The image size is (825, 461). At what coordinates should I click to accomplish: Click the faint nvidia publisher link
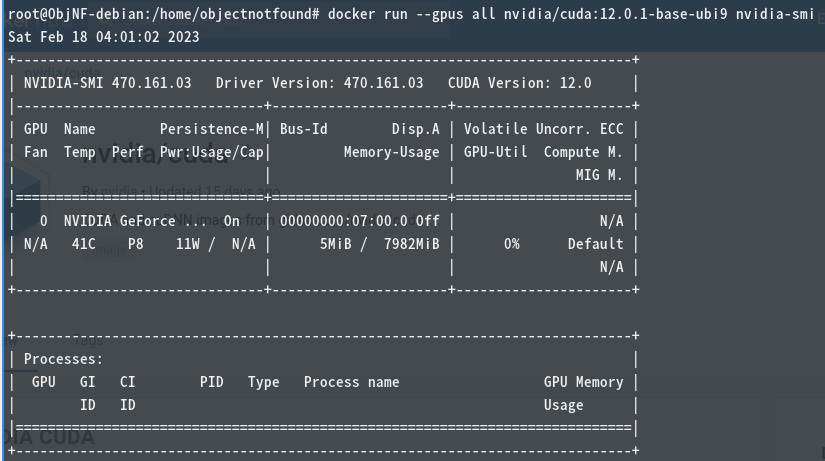(119, 192)
